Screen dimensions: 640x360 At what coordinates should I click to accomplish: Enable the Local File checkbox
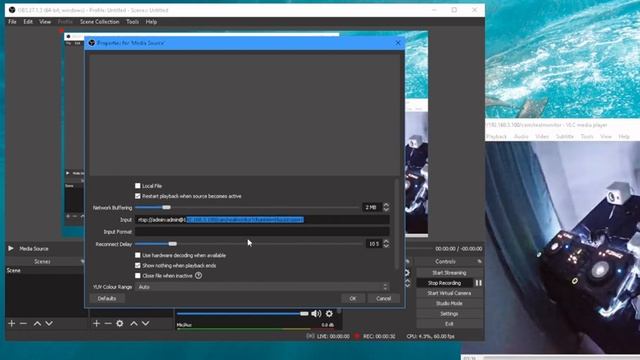pos(138,186)
